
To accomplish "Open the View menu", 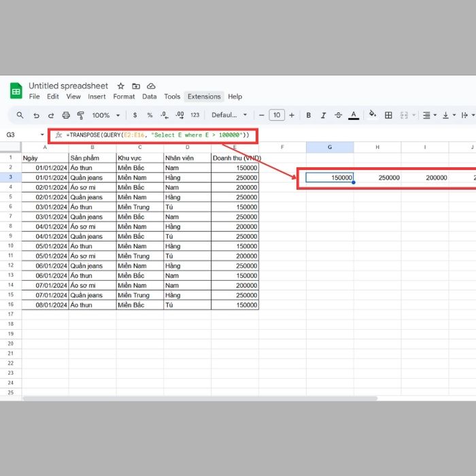I will click(73, 97).
